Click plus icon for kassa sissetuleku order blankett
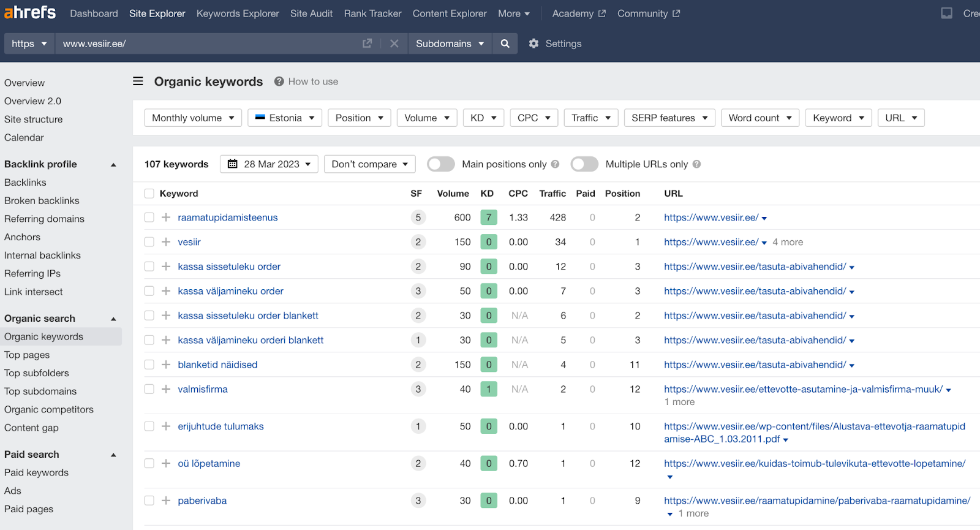 (166, 316)
